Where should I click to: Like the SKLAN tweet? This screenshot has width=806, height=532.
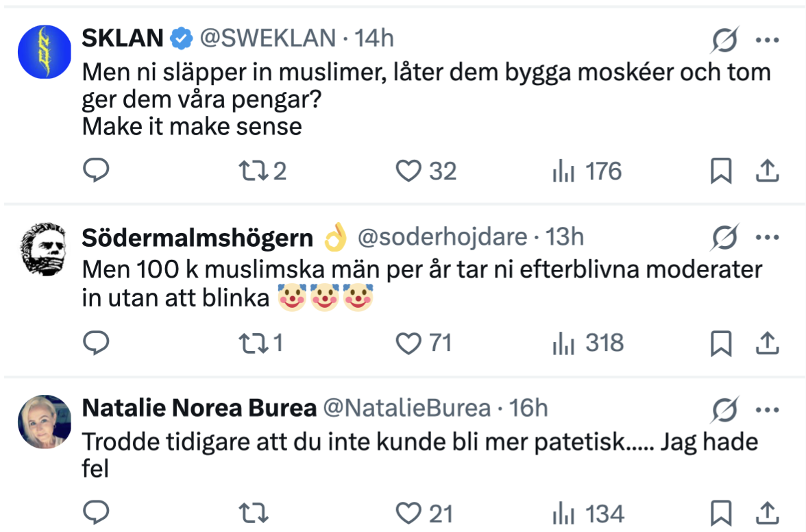click(409, 171)
